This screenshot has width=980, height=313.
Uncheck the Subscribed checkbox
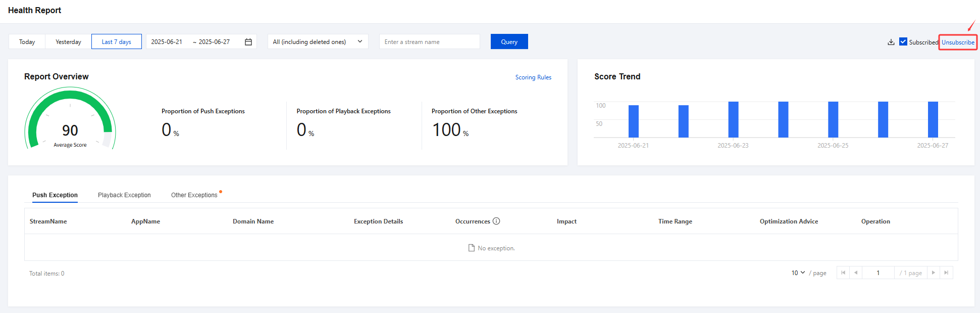coord(903,42)
